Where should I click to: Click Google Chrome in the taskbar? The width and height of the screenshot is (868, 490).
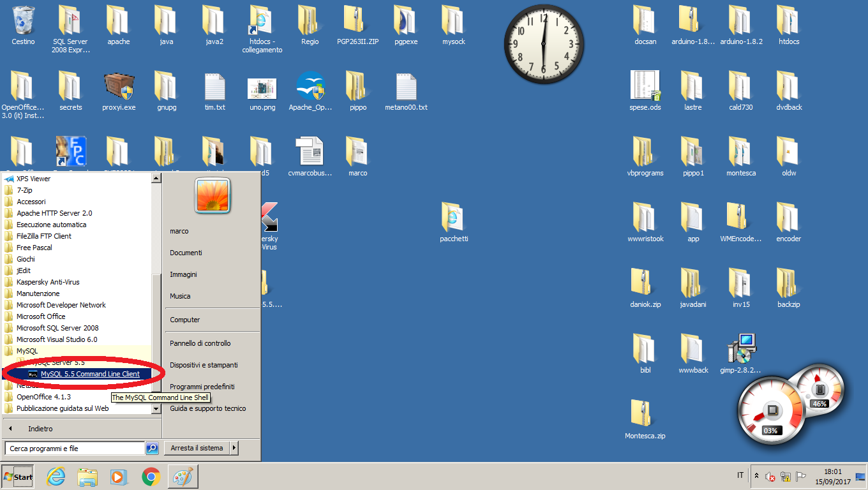click(151, 477)
